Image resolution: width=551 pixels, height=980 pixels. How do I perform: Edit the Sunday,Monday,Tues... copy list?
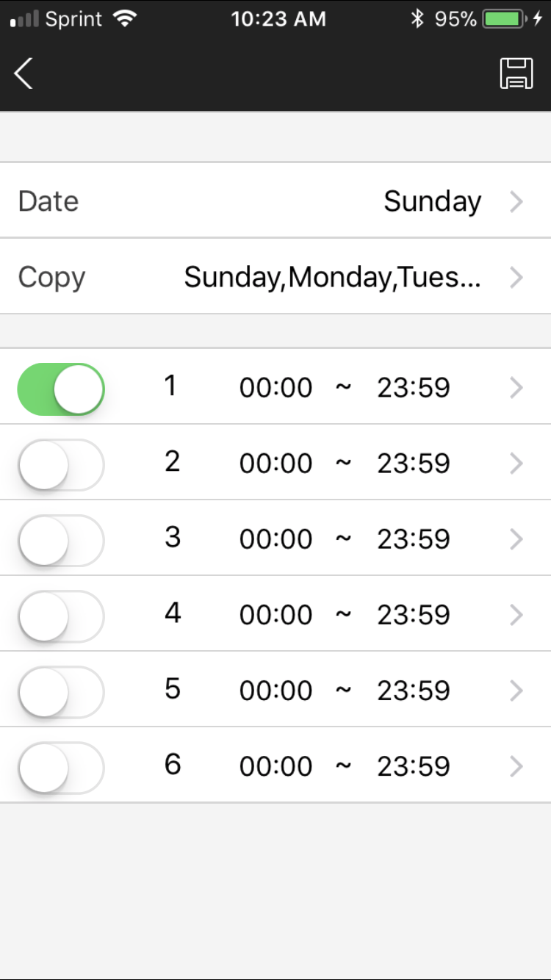pyautogui.click(x=332, y=277)
